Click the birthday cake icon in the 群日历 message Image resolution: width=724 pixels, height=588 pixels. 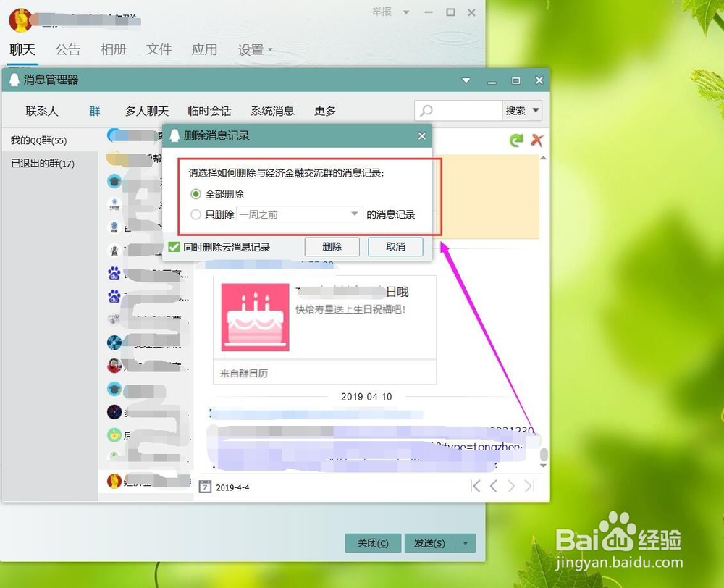coord(253,316)
